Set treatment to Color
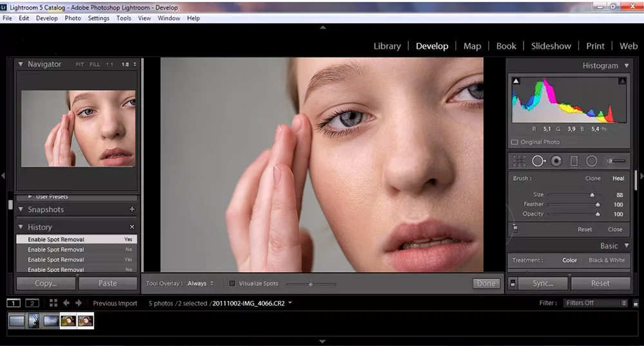The width and height of the screenshot is (644, 346). click(569, 260)
